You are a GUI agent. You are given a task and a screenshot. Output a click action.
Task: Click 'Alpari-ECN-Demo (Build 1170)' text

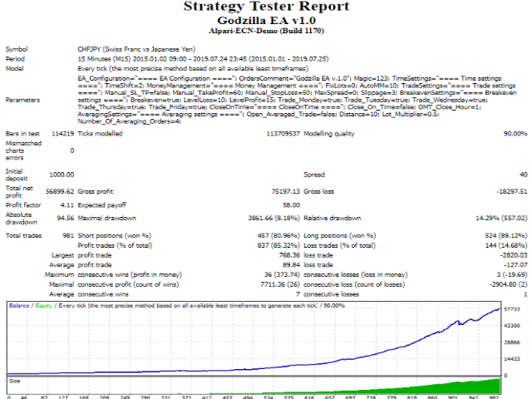tap(266, 31)
